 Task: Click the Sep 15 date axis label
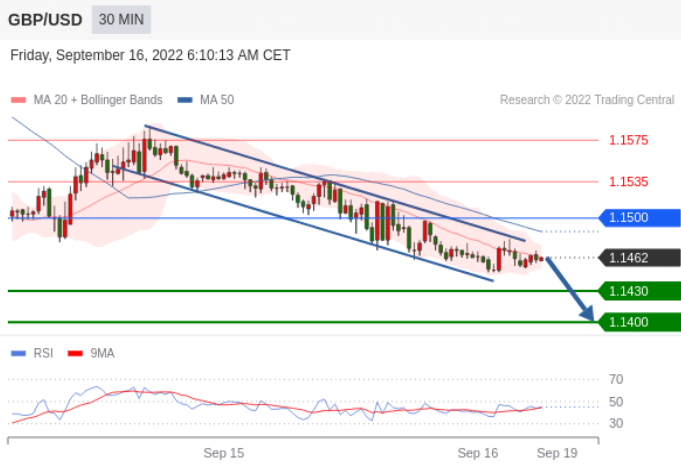pyautogui.click(x=224, y=453)
